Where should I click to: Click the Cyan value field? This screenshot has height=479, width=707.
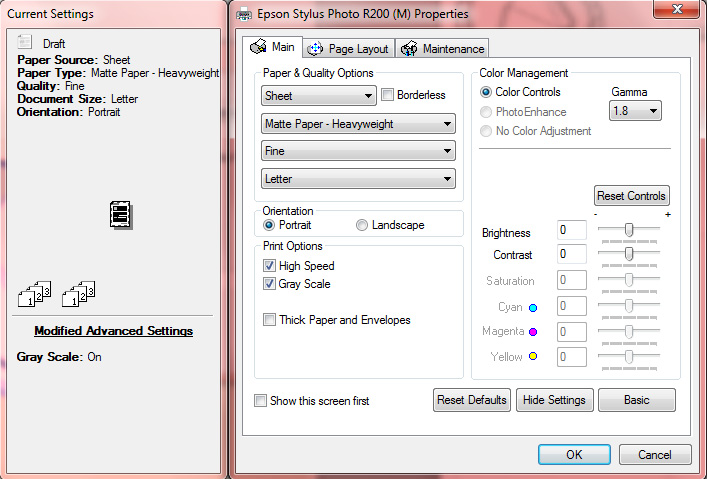coord(572,306)
